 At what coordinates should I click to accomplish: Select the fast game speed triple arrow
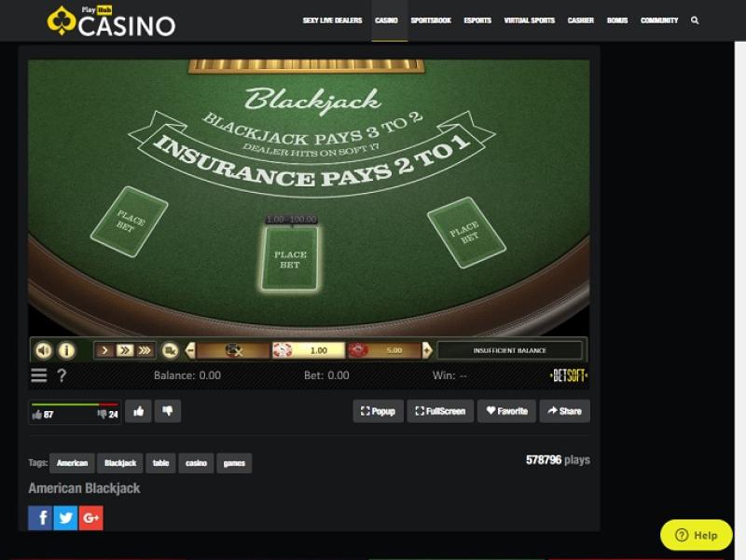[x=145, y=351]
